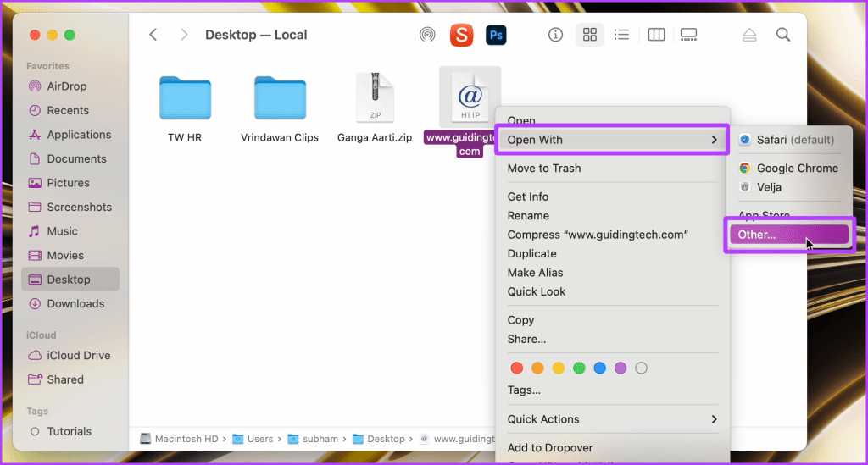The height and width of the screenshot is (465, 868).
Task: Select the Tutorials tag in sidebar
Action: (x=70, y=431)
